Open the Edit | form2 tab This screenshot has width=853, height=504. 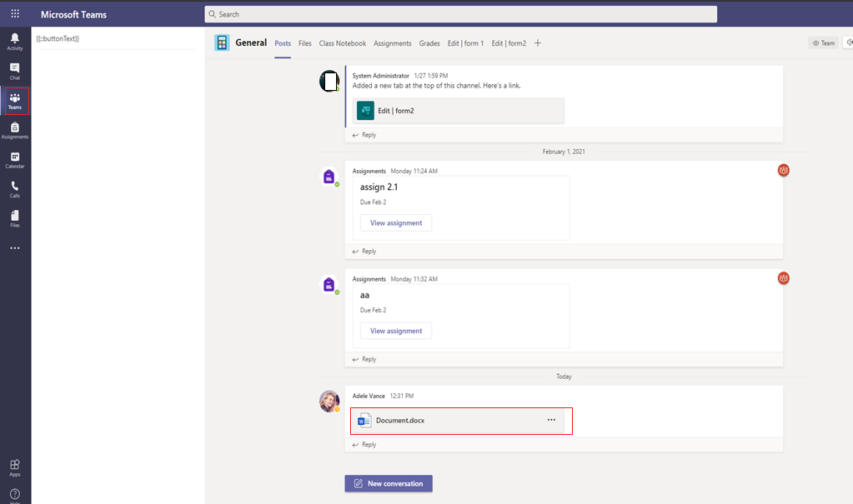pyautogui.click(x=509, y=43)
